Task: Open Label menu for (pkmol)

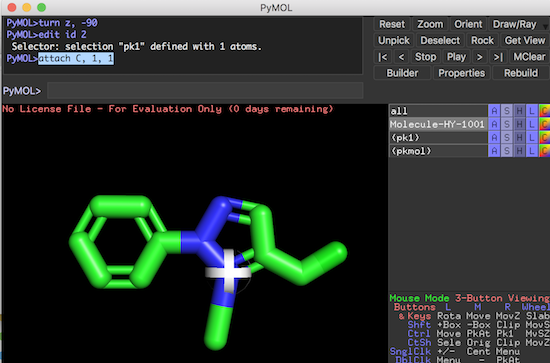Action: coord(532,151)
